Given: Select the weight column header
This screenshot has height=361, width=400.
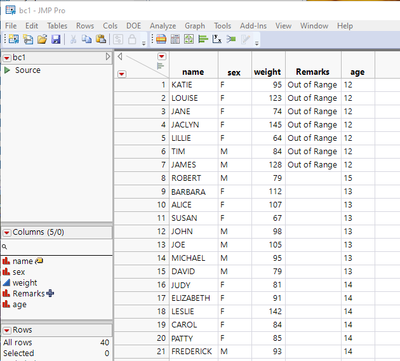Looking at the screenshot, I should coord(267,72).
